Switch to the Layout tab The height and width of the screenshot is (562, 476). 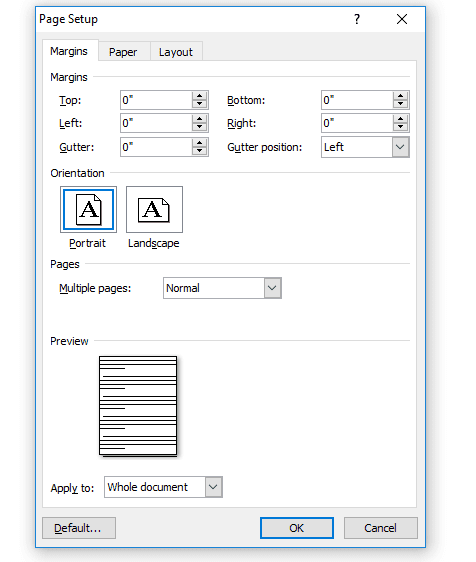click(x=176, y=52)
